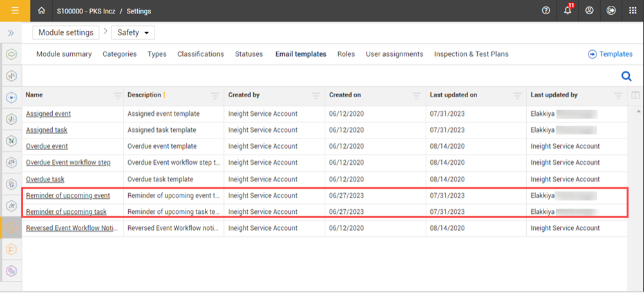Switch to the Inspection & Test Plans tab
This screenshot has width=644, height=293.
(x=471, y=54)
